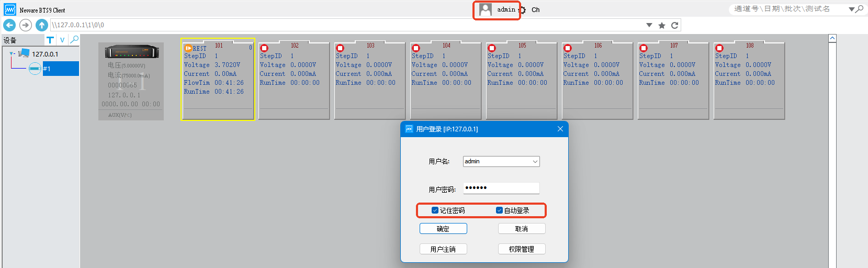Click the REST status icon on channel 101
The width and height of the screenshot is (868, 268).
click(x=188, y=48)
